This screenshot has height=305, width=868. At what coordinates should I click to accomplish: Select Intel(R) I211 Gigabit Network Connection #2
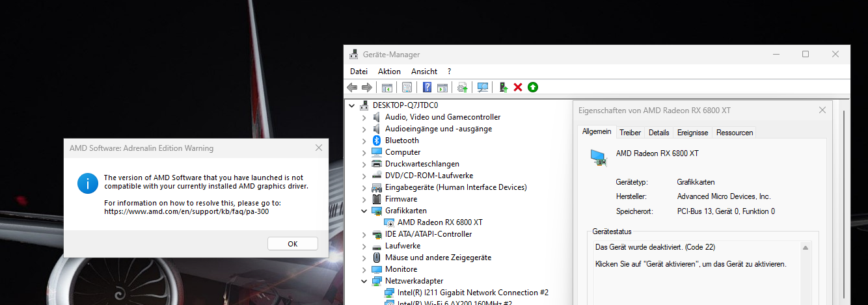point(473,293)
